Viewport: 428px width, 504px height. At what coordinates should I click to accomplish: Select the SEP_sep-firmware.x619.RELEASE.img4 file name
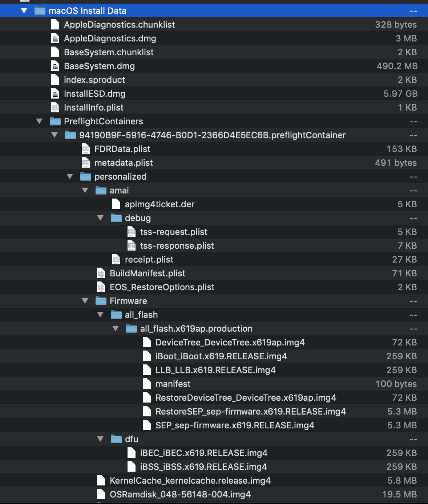(235, 425)
